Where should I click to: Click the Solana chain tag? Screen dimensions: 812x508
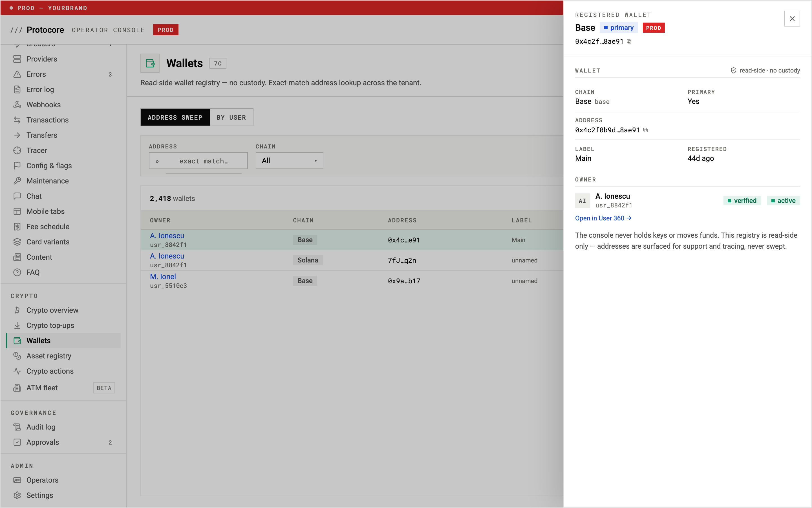[308, 260]
